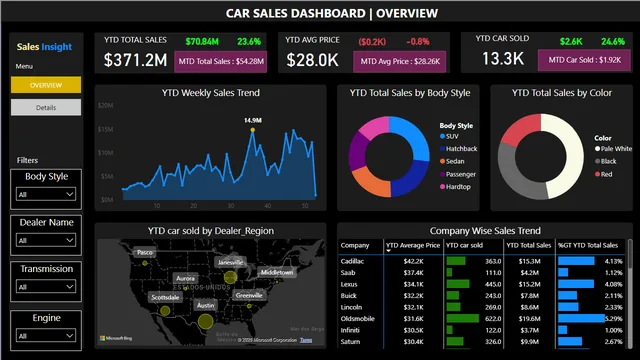Image resolution: width=640 pixels, height=360 pixels.
Task: Select the Oldsmobile company name
Action: click(358, 318)
